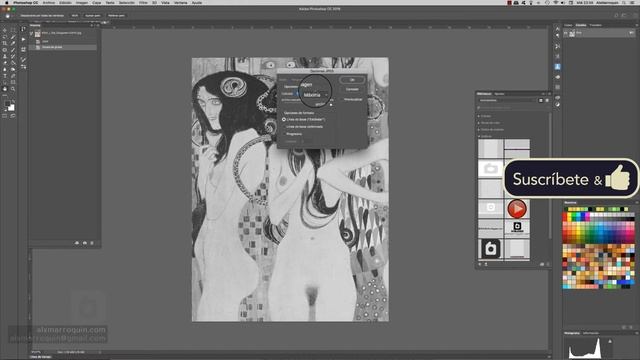
Task: Click the blue highlighted panel icon in right dock
Action: click(558, 67)
